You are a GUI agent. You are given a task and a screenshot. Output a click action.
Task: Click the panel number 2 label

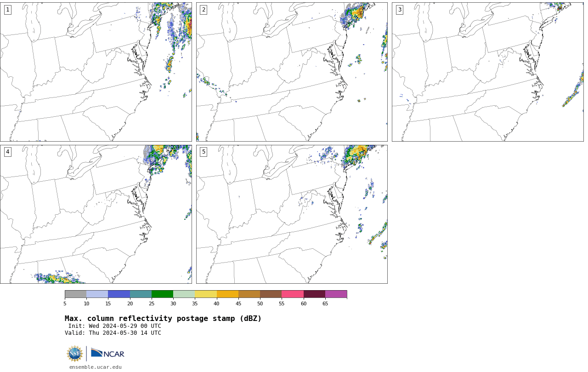point(204,10)
